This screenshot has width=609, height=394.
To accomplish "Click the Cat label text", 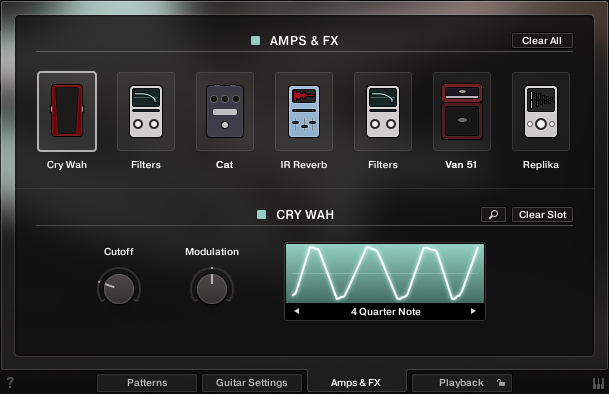I will click(x=224, y=165).
